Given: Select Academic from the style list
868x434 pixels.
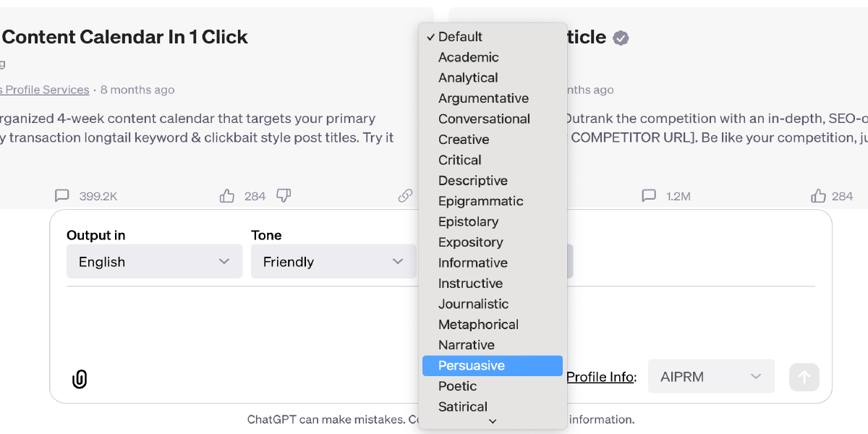Looking at the screenshot, I should coord(468,57).
